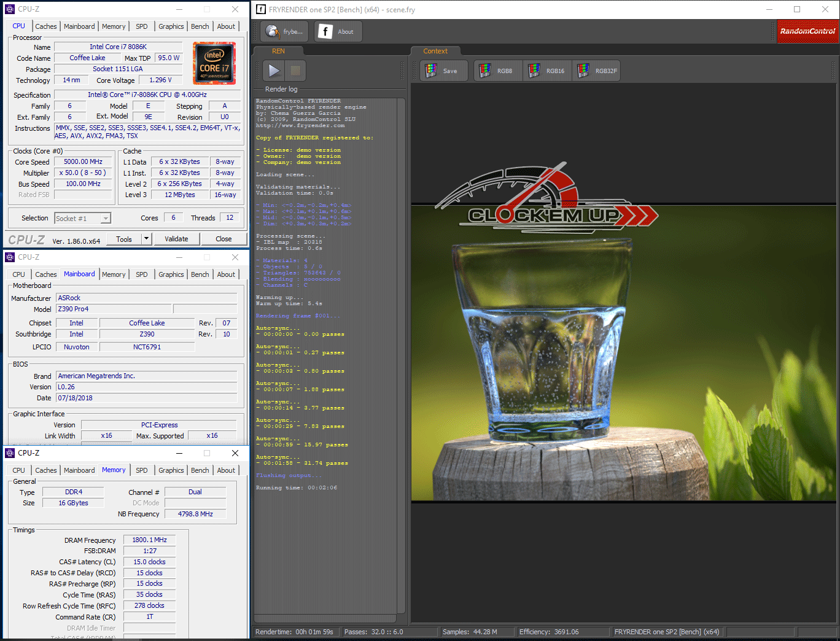
Task: Click the NCT6791 LPCIO field
Action: [x=147, y=347]
